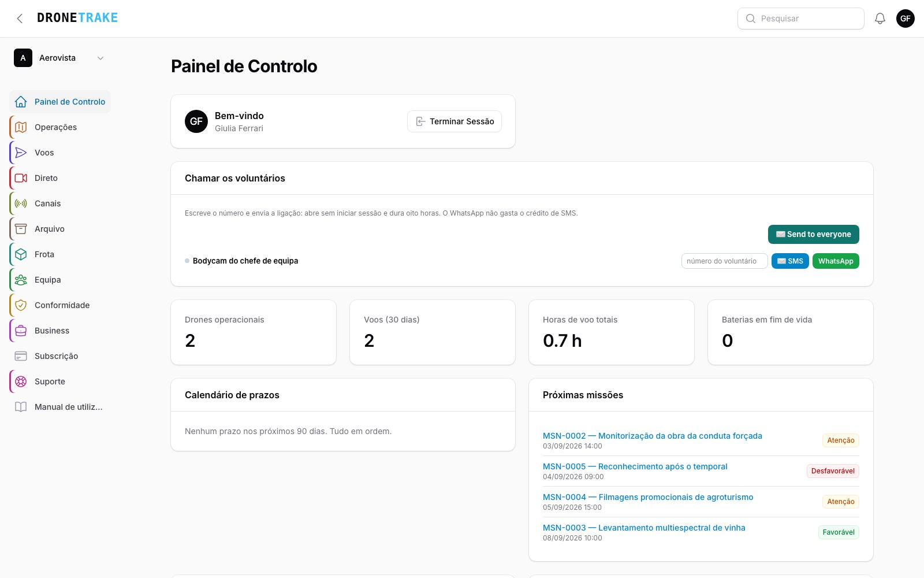Click the Voos paper plane icon
Screen dimensions: 924x578
[x=21, y=153]
